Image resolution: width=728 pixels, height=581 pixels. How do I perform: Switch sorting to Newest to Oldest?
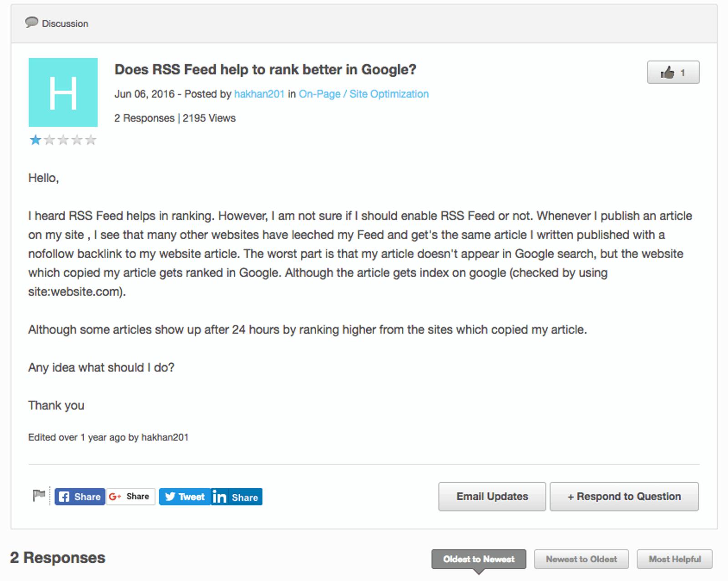(581, 559)
